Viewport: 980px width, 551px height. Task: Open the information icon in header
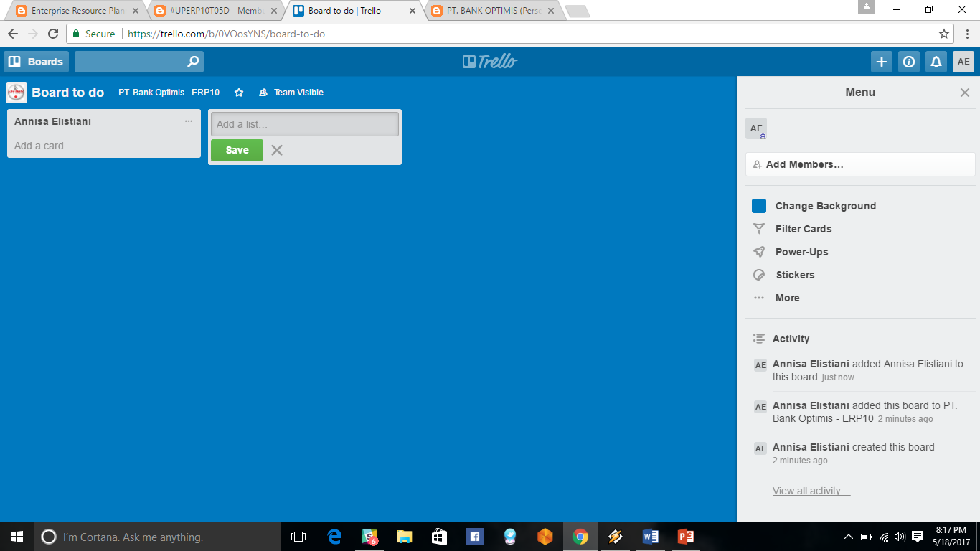click(x=909, y=62)
